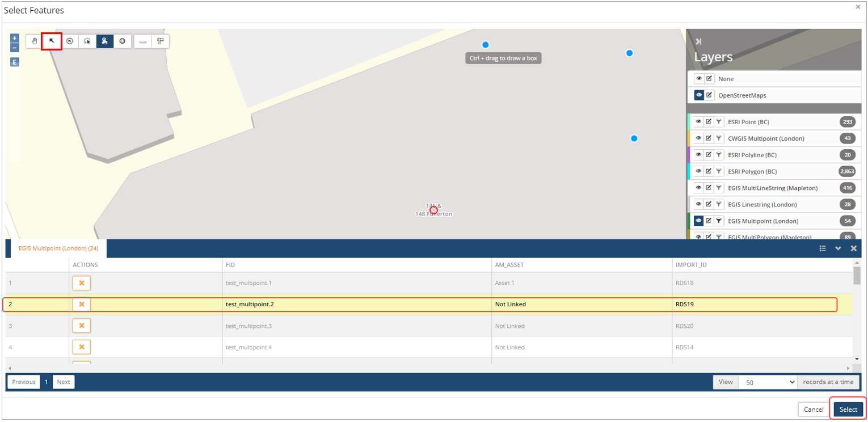Remove test_multipoint.3 from selection
The height and width of the screenshot is (422, 868).
point(82,326)
